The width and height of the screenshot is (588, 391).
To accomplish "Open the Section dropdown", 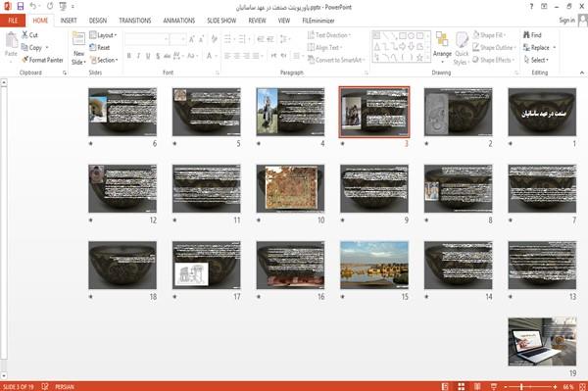I will click(104, 60).
